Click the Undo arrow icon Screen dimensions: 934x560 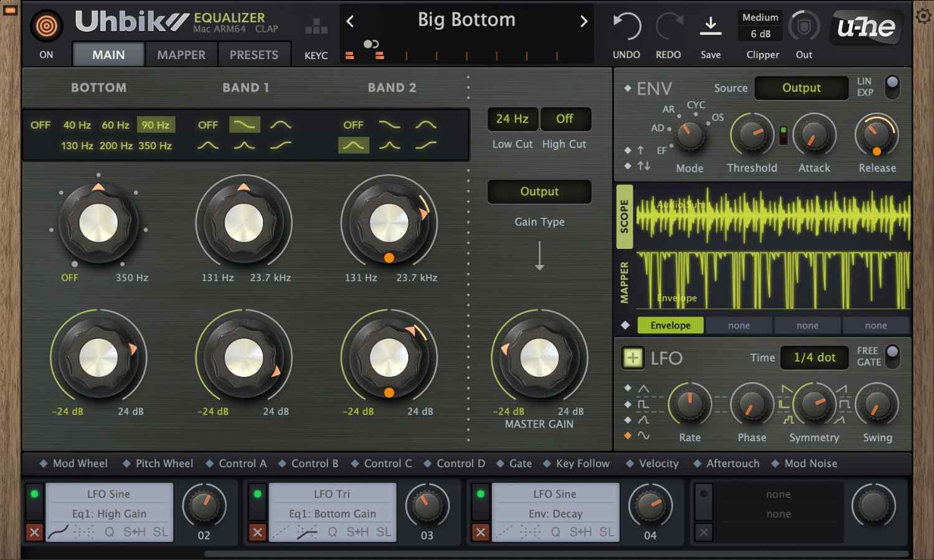[x=626, y=26]
